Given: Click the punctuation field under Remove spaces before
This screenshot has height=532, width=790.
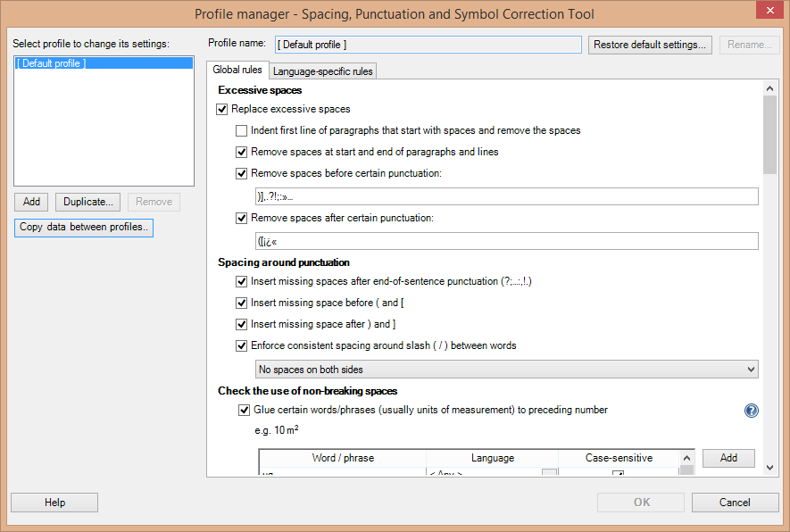Looking at the screenshot, I should click(506, 197).
